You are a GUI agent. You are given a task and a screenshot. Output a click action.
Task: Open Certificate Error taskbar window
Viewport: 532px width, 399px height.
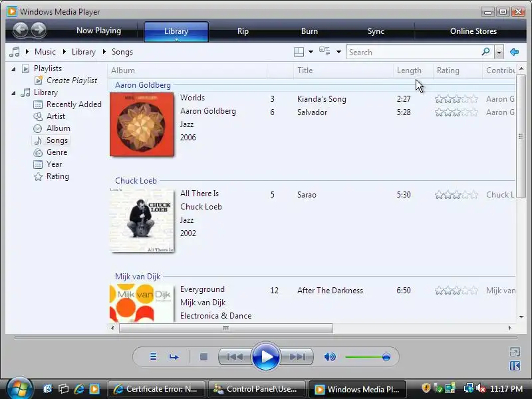coord(156,389)
